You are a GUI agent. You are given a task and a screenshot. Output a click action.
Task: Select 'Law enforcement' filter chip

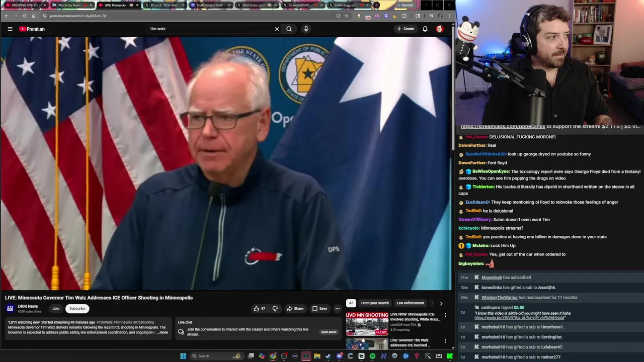[x=411, y=303]
